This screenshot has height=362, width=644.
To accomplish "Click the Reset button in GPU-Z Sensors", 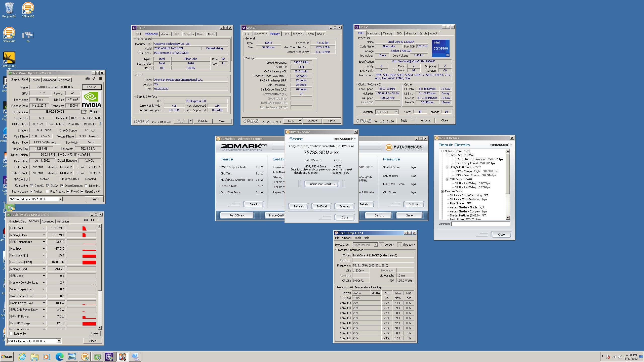I will 95,333.
